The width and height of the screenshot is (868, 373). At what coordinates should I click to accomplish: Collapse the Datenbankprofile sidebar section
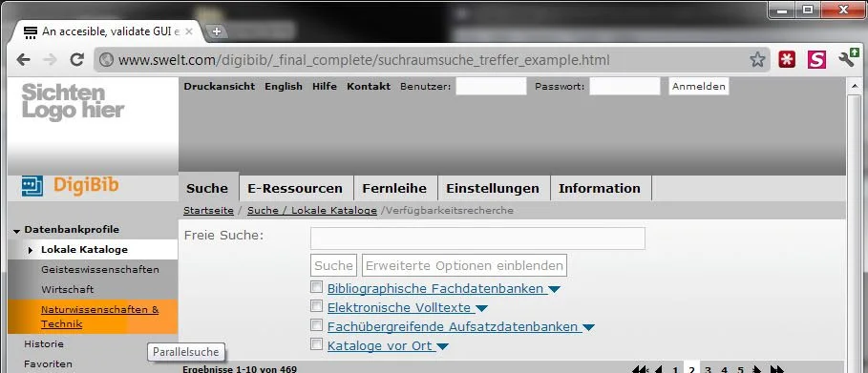(x=16, y=231)
